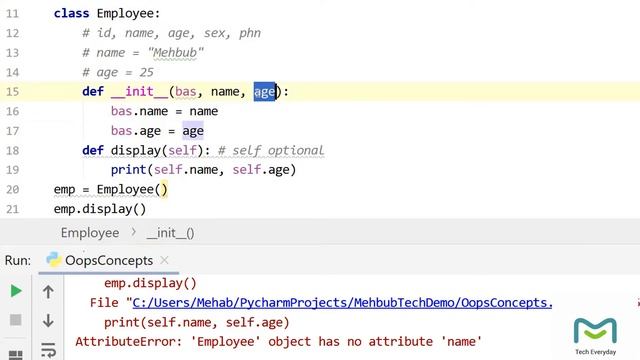
Task: Click the __init__ method name
Action: pyautogui.click(x=139, y=92)
